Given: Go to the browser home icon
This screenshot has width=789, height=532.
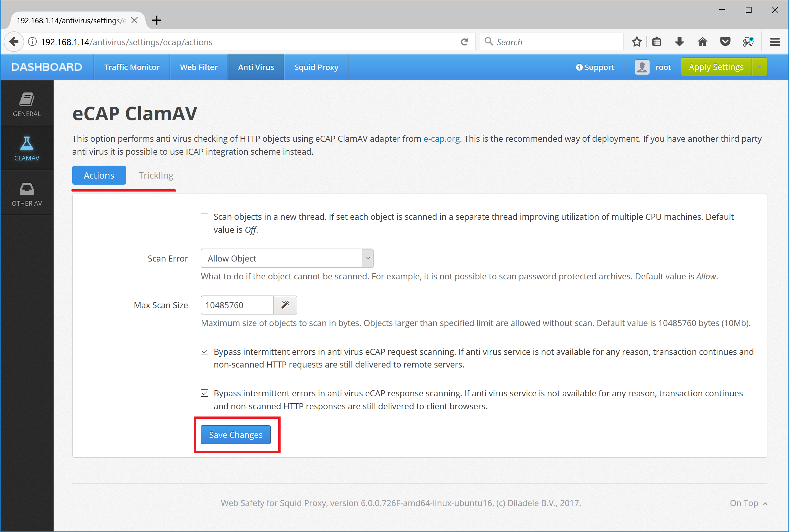Looking at the screenshot, I should pos(702,42).
